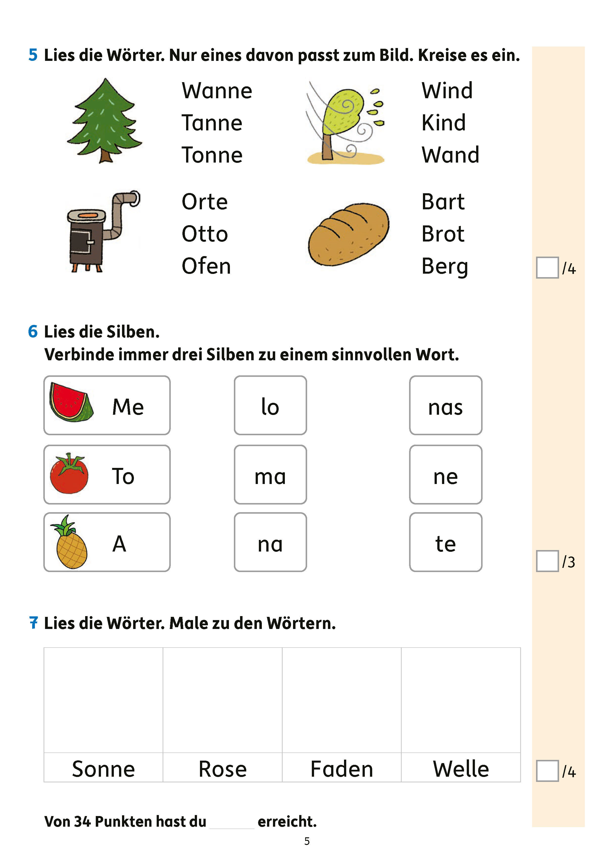
Task: Select the pineapple image
Action: tap(70, 542)
